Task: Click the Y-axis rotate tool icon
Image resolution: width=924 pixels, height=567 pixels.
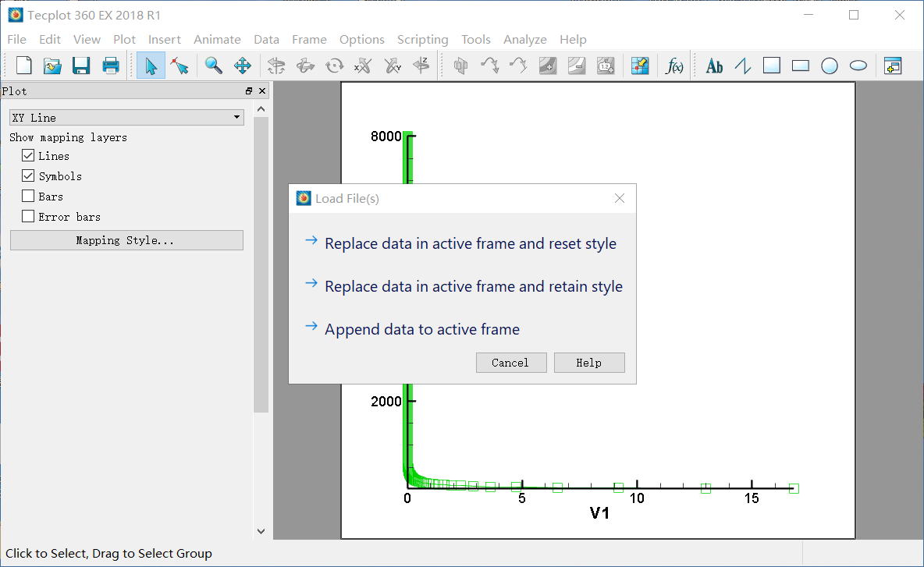Action: 393,66
